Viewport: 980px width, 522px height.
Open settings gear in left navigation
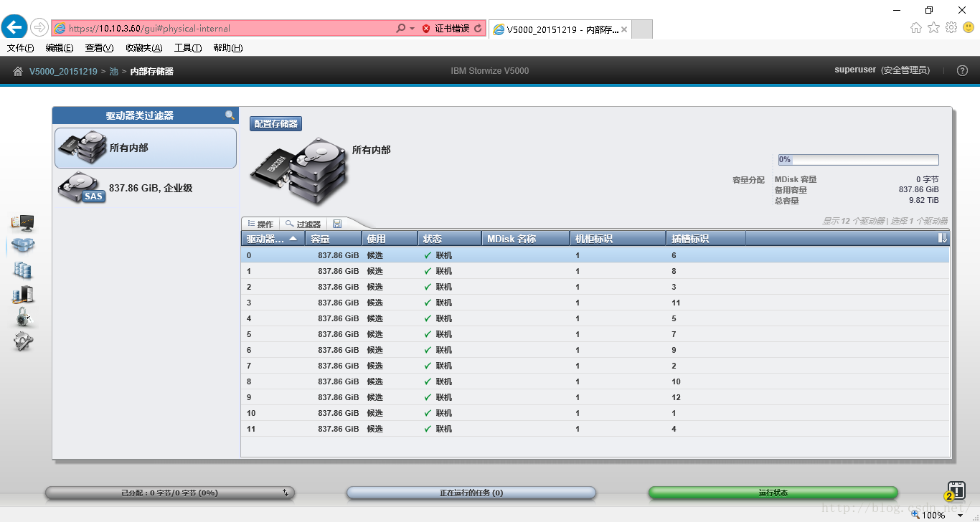coord(24,341)
